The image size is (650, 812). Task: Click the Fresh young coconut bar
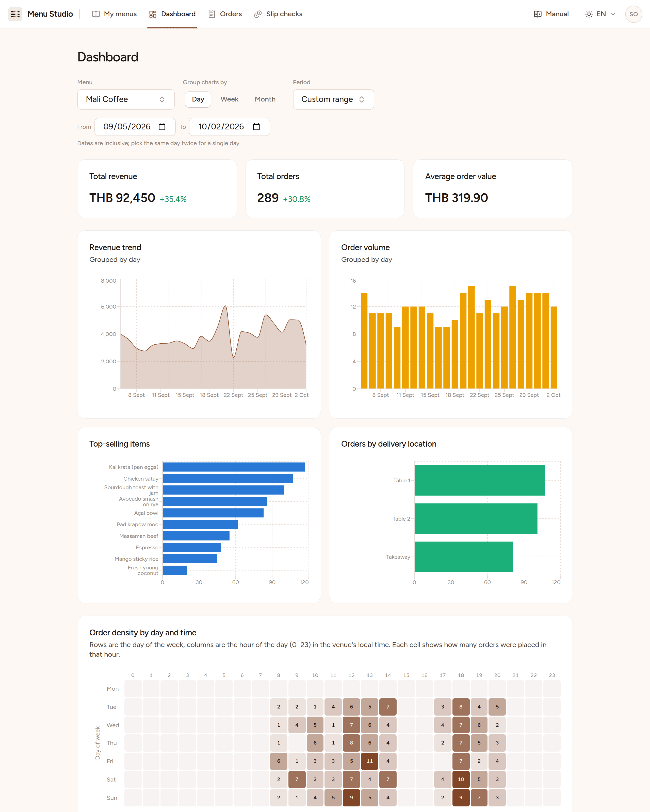point(175,570)
